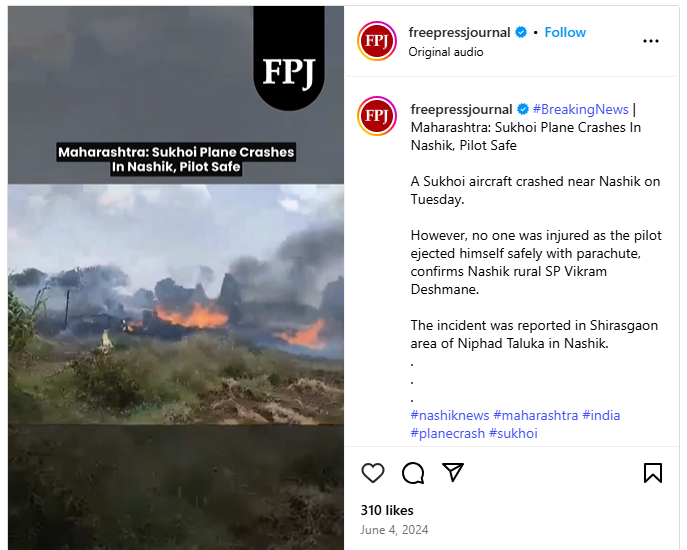The height and width of the screenshot is (550, 687).
Task: Open the #nashiknews hashtag
Action: coord(450,415)
